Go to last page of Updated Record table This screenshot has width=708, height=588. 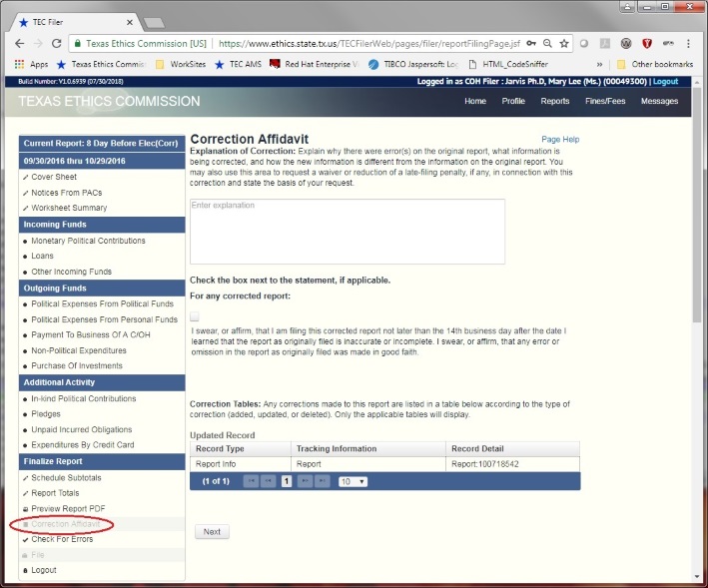tap(322, 481)
